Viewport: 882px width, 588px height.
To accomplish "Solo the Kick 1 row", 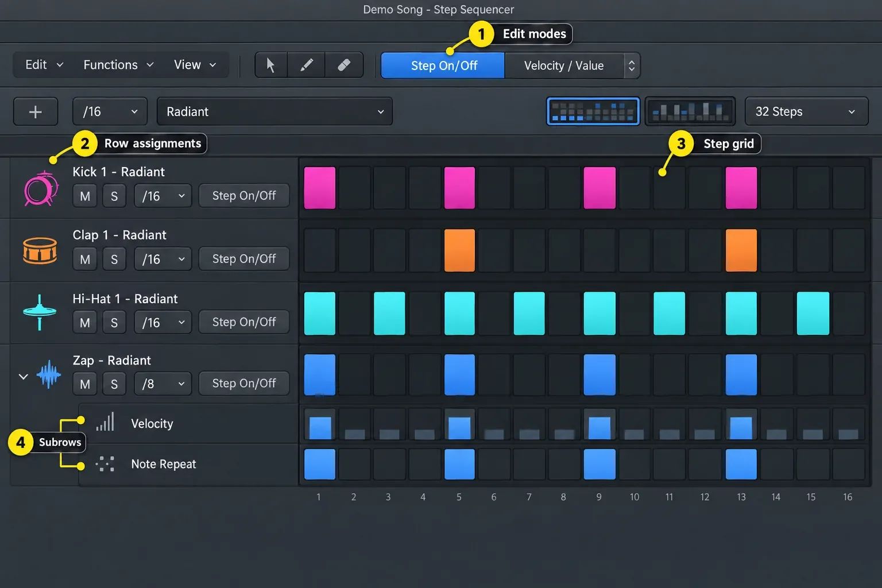I will (114, 196).
